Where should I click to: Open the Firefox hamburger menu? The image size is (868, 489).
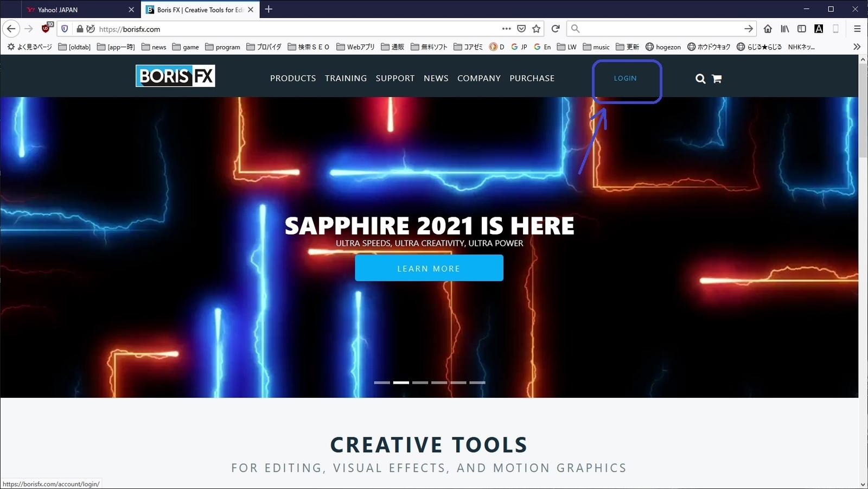(x=857, y=29)
